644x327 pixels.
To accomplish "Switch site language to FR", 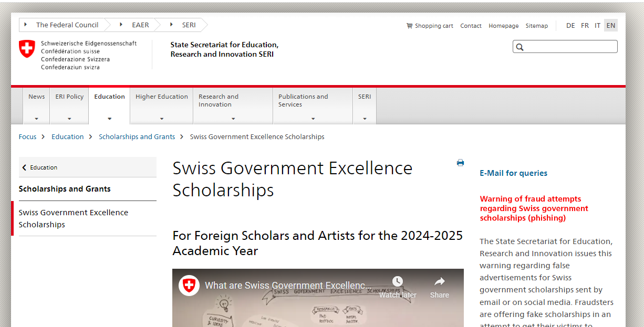I will point(585,25).
